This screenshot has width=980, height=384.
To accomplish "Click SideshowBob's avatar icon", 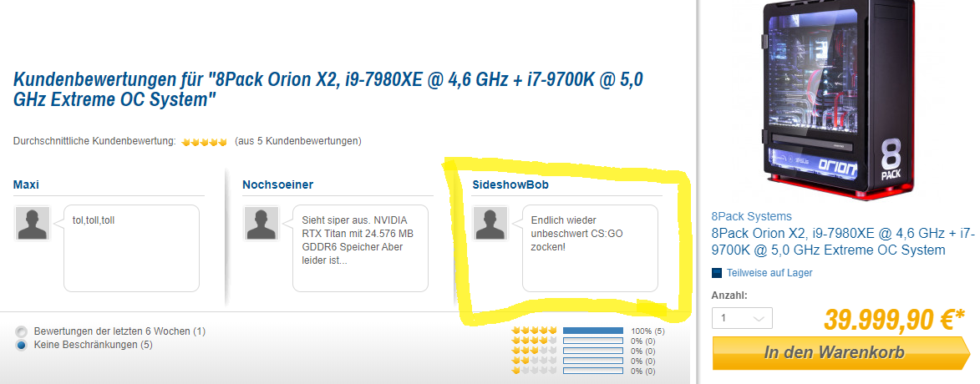I will pyautogui.click(x=490, y=223).
